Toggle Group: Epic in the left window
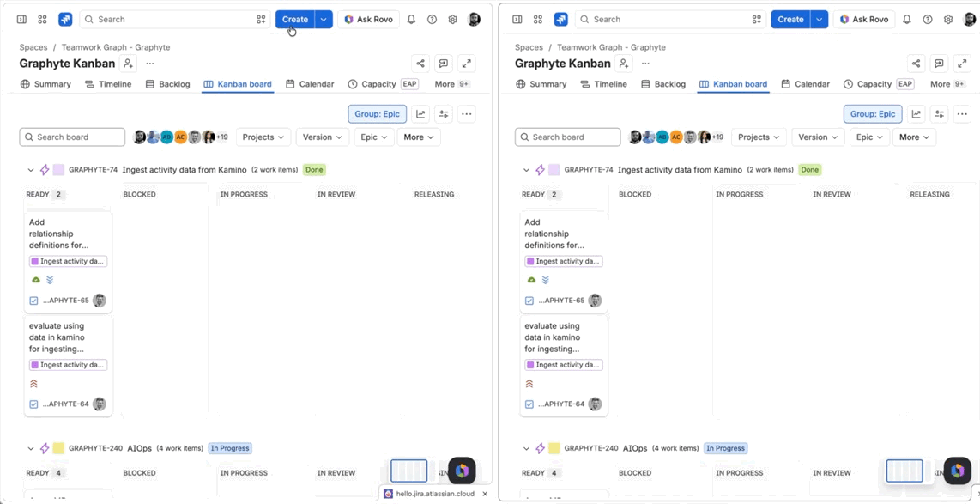980x504 pixels. 378,114
